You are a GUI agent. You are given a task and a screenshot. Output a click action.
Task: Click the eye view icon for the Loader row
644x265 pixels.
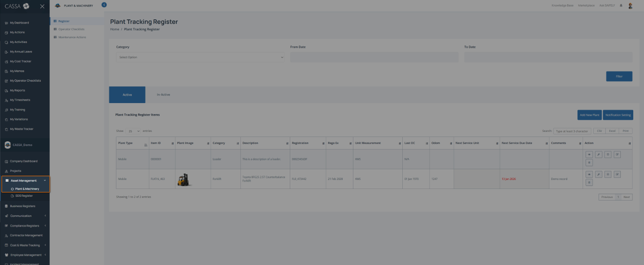589,155
